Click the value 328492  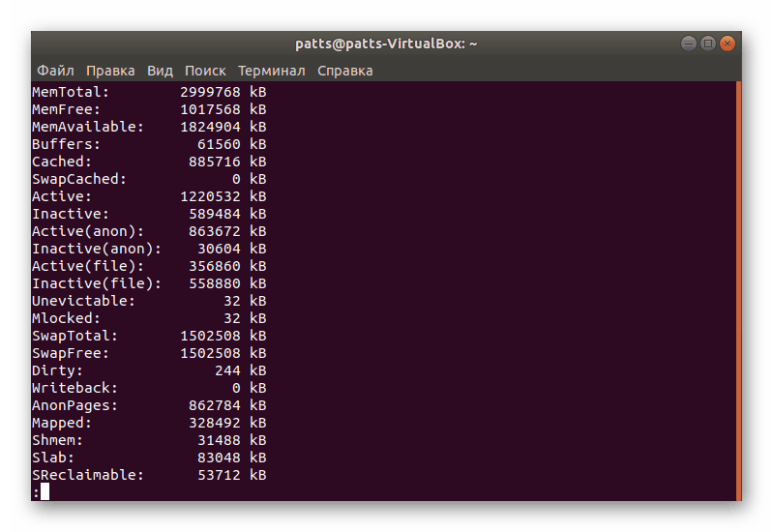(x=215, y=423)
